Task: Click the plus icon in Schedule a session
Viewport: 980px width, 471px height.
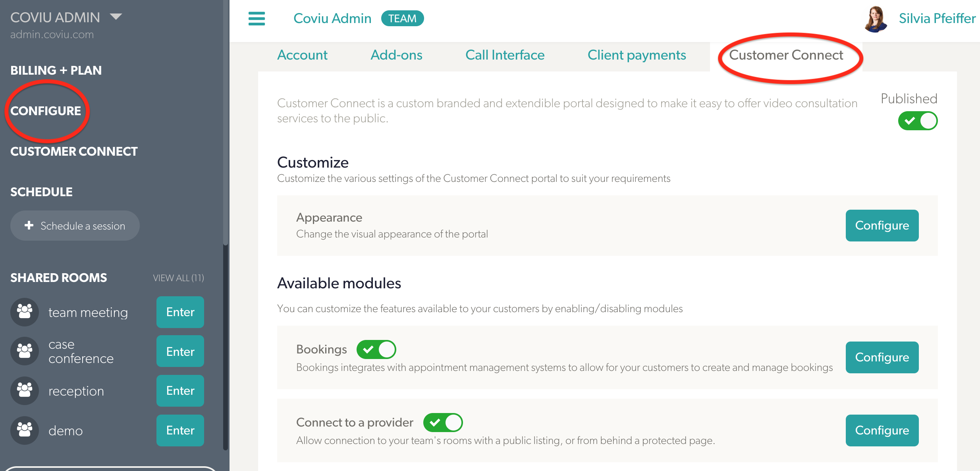Action: tap(29, 225)
